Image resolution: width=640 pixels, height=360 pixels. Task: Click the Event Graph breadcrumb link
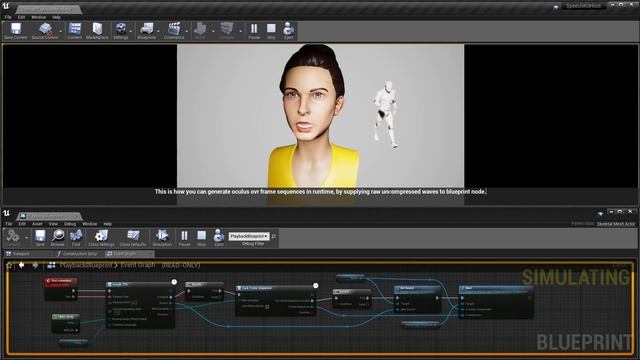coord(138,265)
